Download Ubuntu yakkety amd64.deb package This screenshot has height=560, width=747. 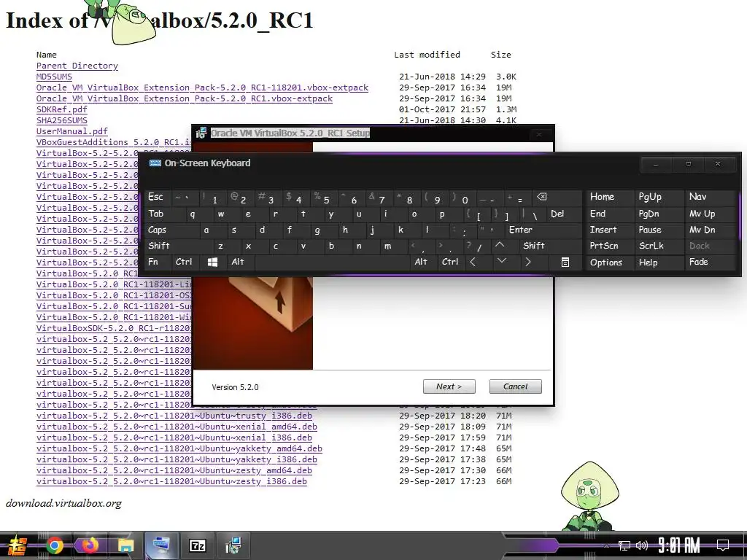(179, 448)
